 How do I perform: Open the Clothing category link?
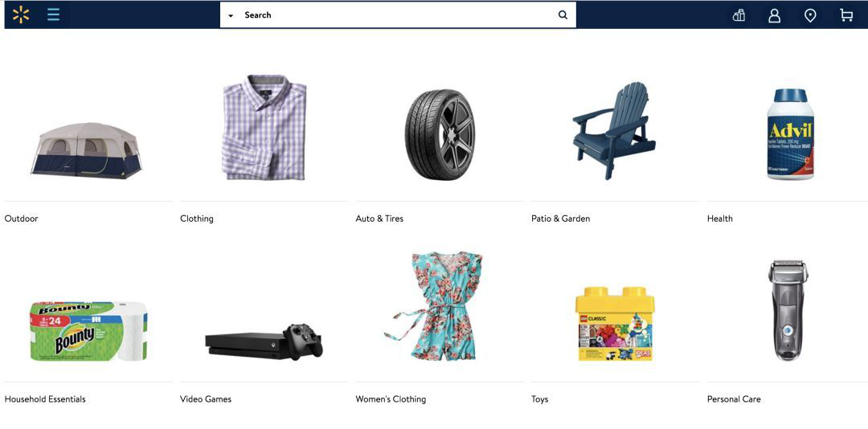[x=197, y=219]
